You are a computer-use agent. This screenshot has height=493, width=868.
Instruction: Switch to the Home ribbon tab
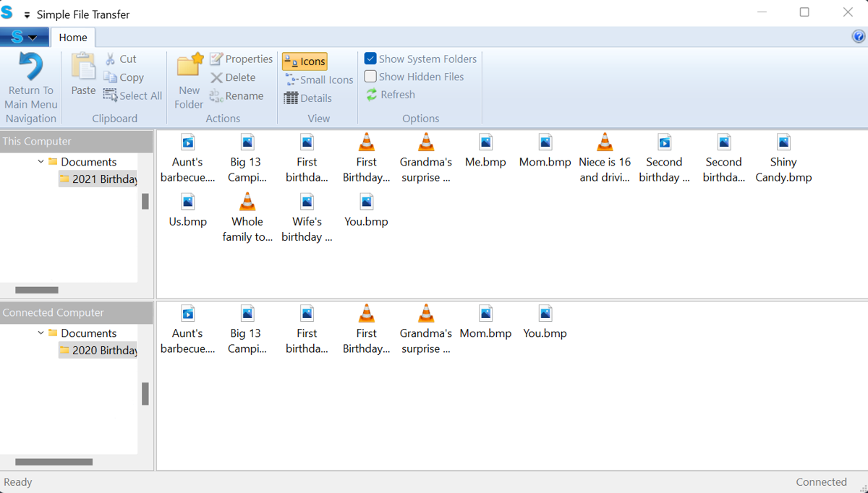coord(72,36)
